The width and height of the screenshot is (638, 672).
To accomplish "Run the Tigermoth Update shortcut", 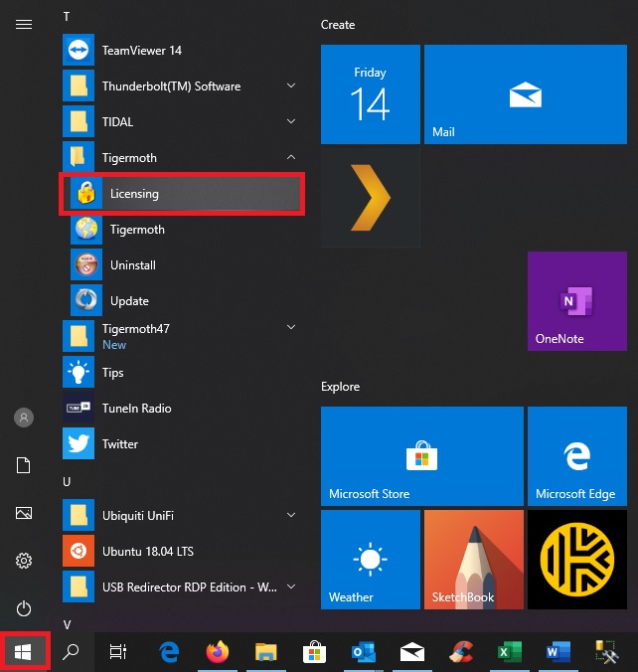I will click(182, 301).
